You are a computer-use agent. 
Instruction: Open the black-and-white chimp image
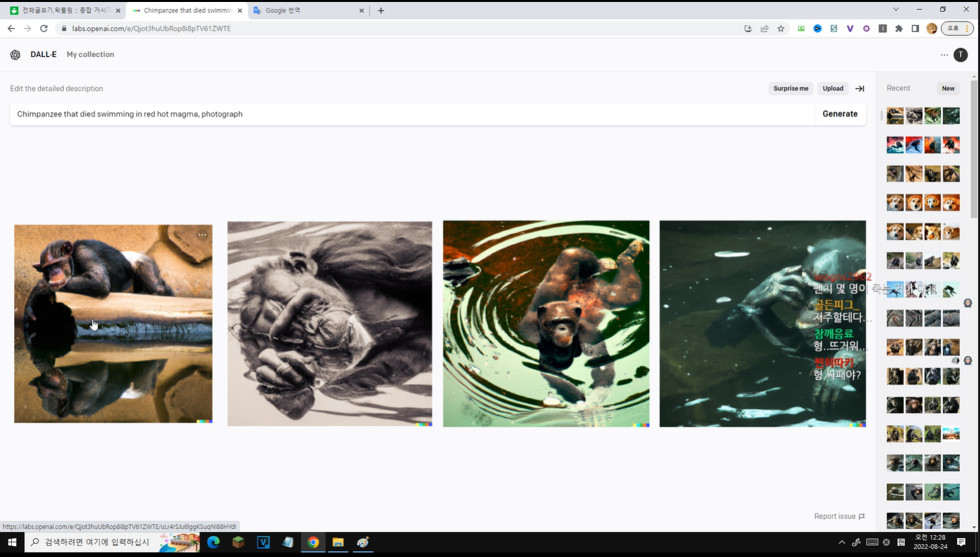(330, 324)
